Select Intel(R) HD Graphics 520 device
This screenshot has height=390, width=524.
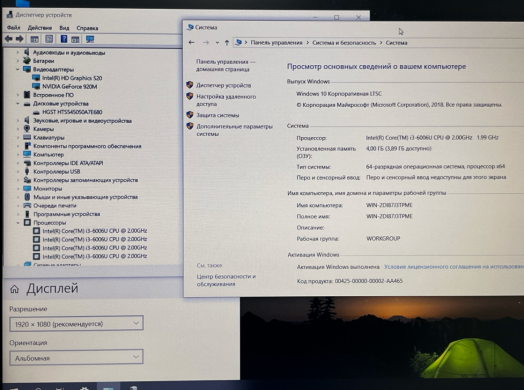click(x=72, y=78)
